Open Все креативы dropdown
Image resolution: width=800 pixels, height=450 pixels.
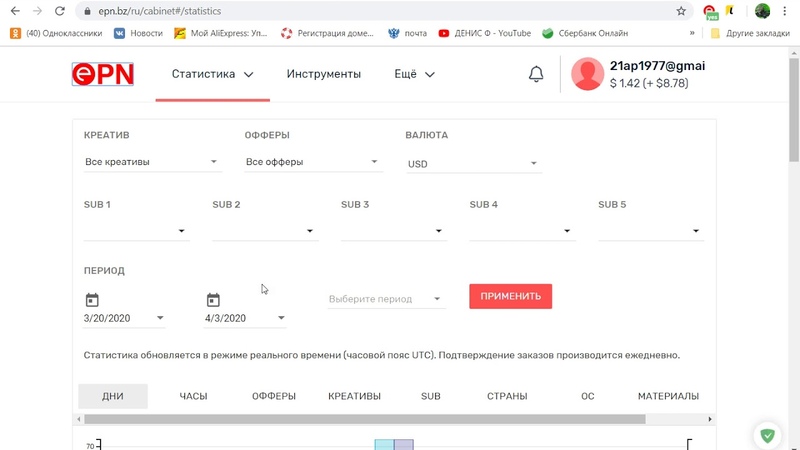pyautogui.click(x=152, y=162)
